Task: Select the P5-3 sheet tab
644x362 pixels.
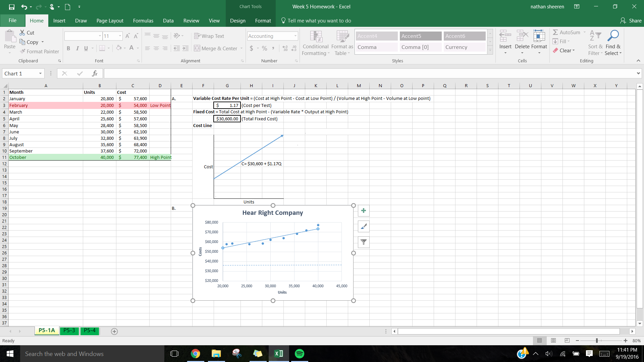Action: point(69,330)
